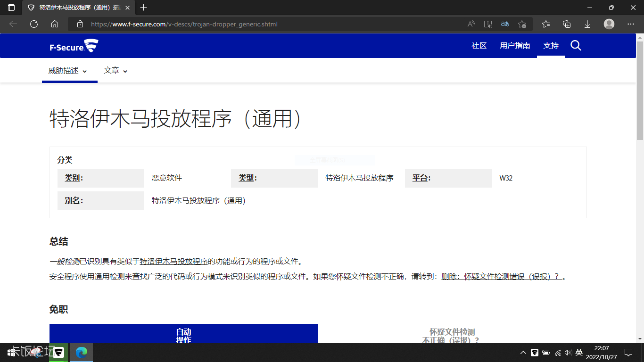This screenshot has width=644, height=362.
Task: Close the 特洛伊木马投放程序 browser tab
Action: [x=127, y=8]
